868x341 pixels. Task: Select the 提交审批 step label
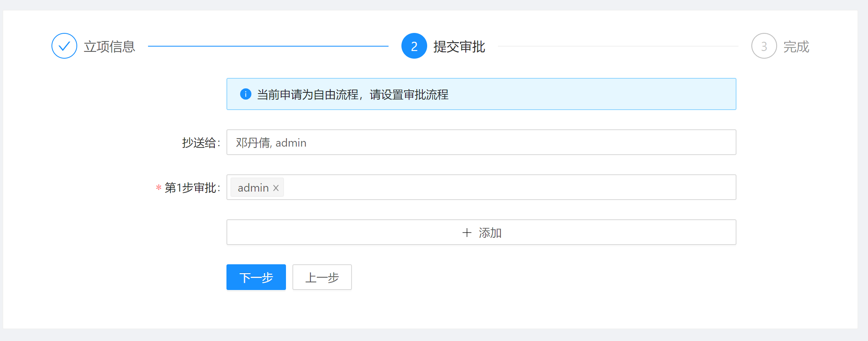459,47
